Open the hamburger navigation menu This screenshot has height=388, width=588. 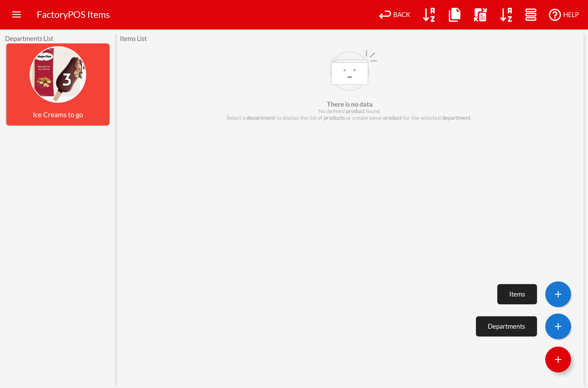click(16, 15)
